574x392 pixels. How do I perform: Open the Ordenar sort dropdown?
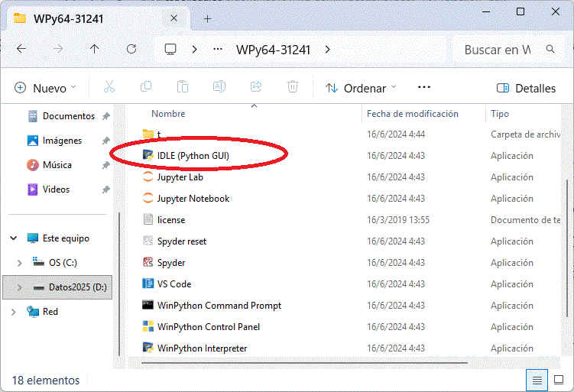pyautogui.click(x=361, y=88)
